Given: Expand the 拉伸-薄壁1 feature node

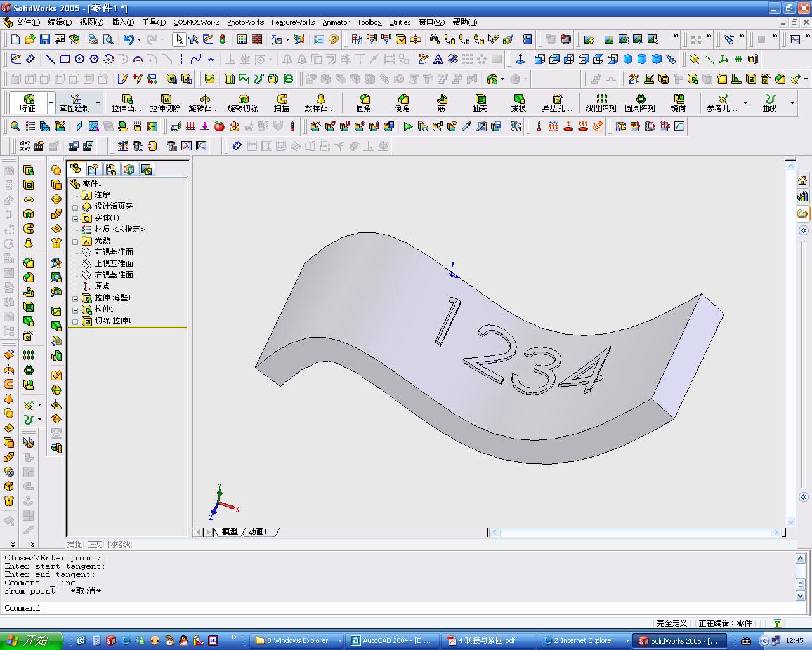Looking at the screenshot, I should click(x=75, y=298).
